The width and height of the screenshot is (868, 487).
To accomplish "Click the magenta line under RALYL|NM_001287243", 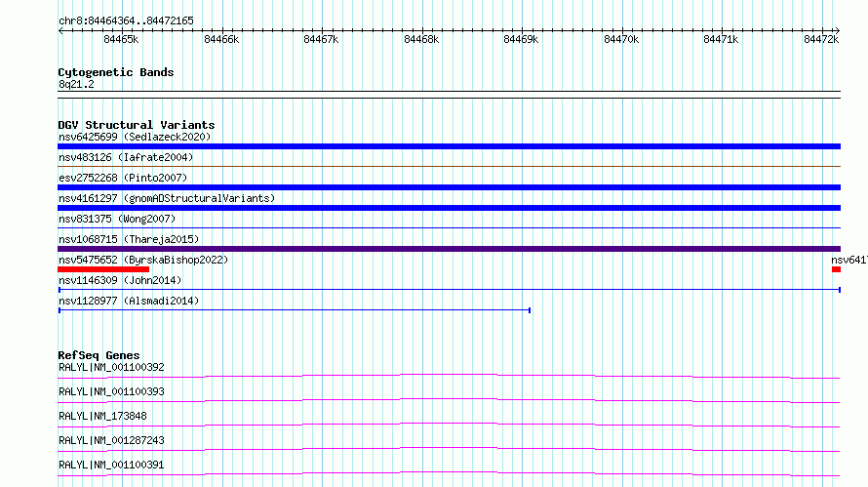I will 449,449.
